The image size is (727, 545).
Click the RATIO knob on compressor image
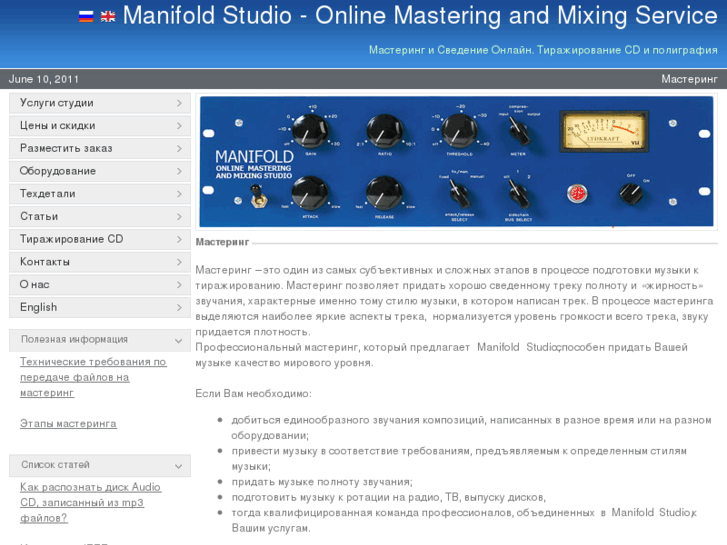click(384, 130)
